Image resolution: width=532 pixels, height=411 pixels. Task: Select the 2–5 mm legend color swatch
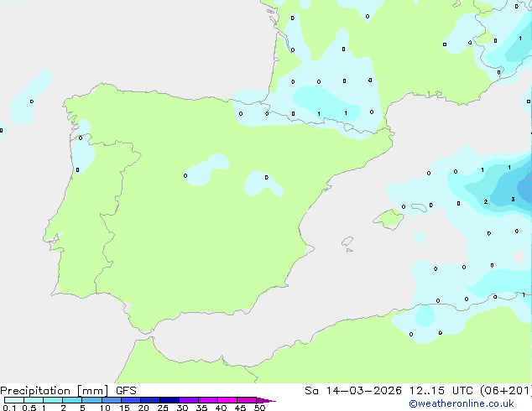click(x=72, y=400)
